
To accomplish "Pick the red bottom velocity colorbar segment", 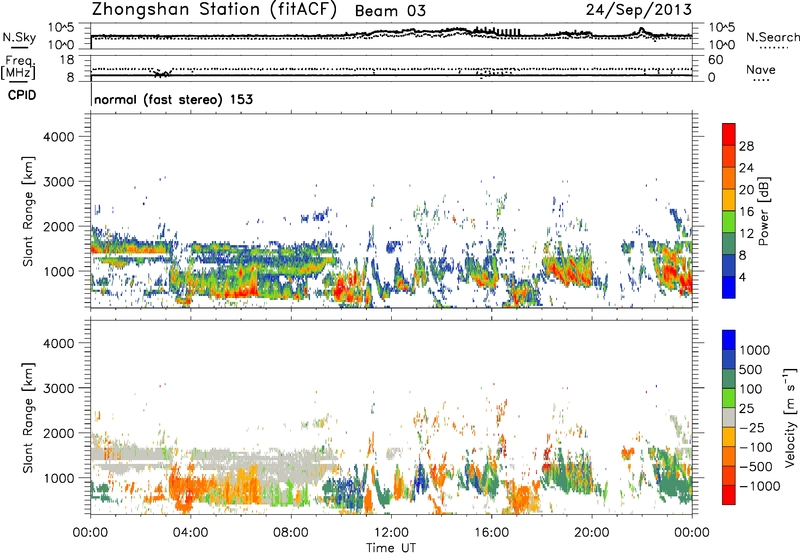I will (x=729, y=495).
